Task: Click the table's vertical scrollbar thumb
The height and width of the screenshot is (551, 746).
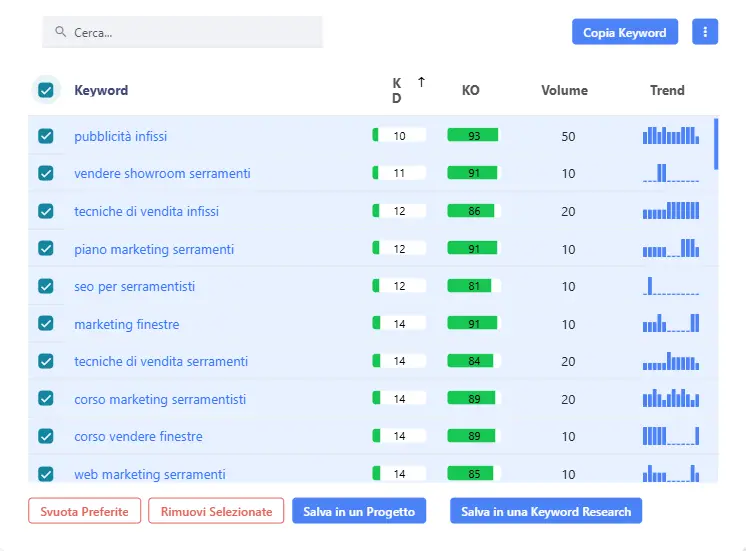Action: click(716, 144)
